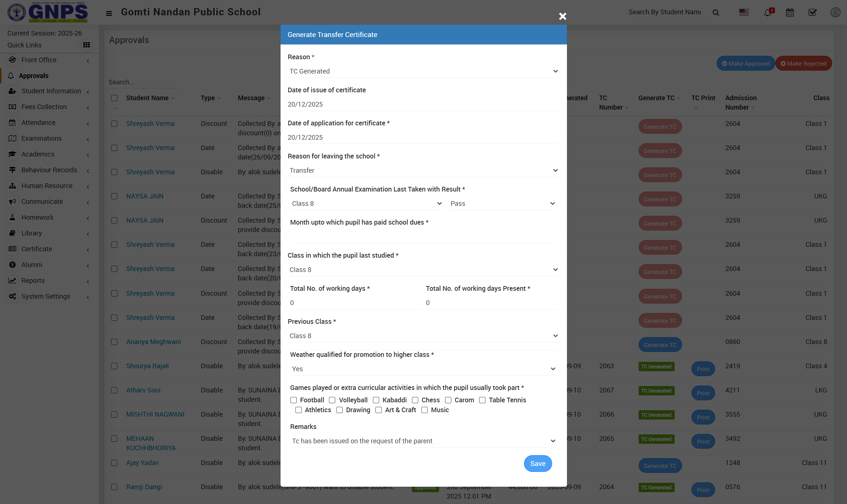847x504 pixels.
Task: Click the Academics graduation cap icon
Action: [12, 154]
